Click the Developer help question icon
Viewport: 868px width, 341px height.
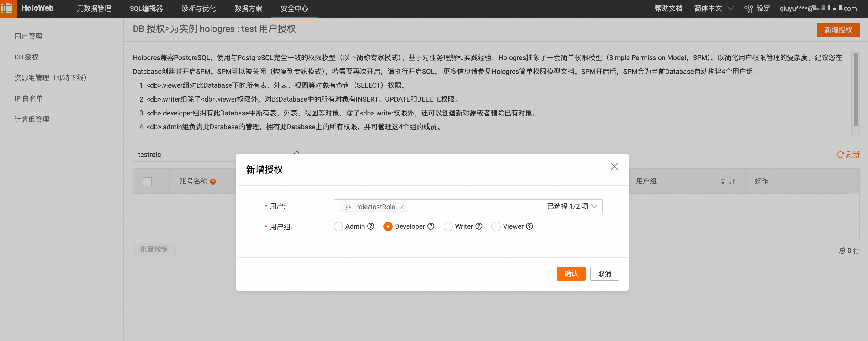pos(431,226)
